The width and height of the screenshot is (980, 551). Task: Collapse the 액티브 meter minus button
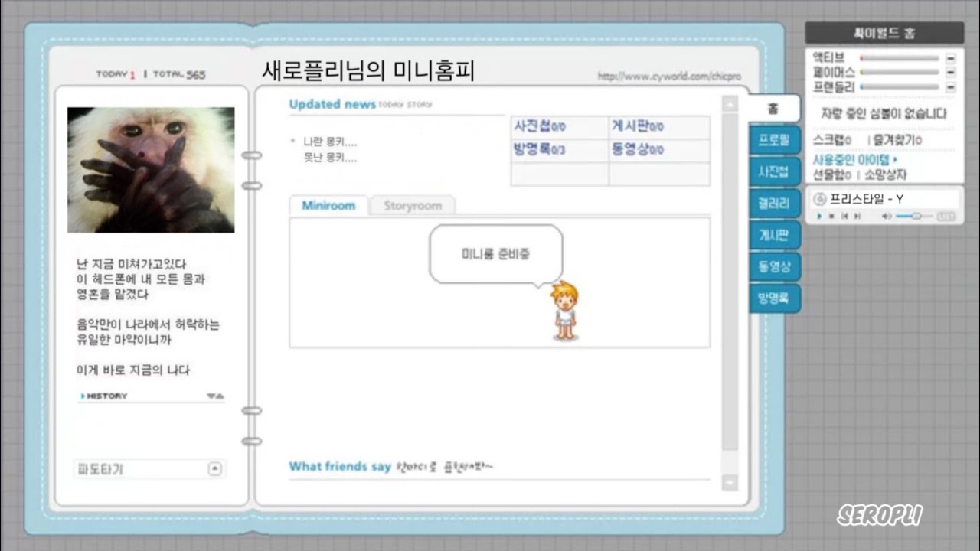coord(950,58)
